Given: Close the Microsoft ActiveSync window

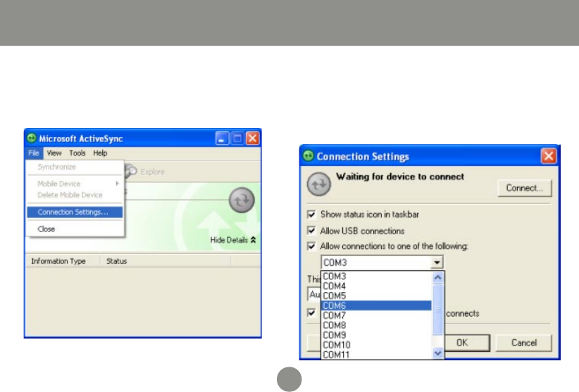Looking at the screenshot, I should coord(253,138).
